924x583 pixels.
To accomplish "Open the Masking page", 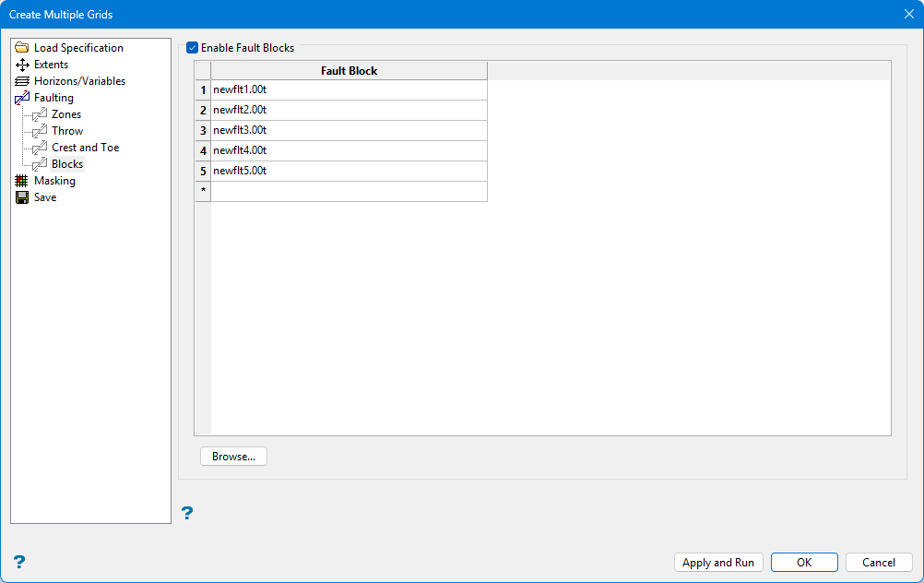I will [x=54, y=181].
